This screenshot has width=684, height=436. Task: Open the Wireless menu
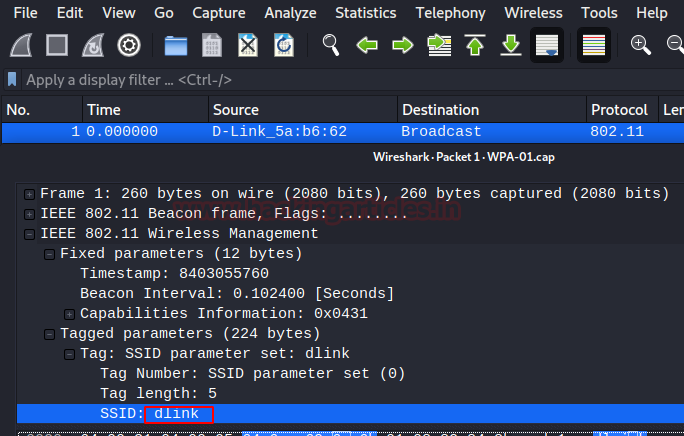pyautogui.click(x=533, y=13)
